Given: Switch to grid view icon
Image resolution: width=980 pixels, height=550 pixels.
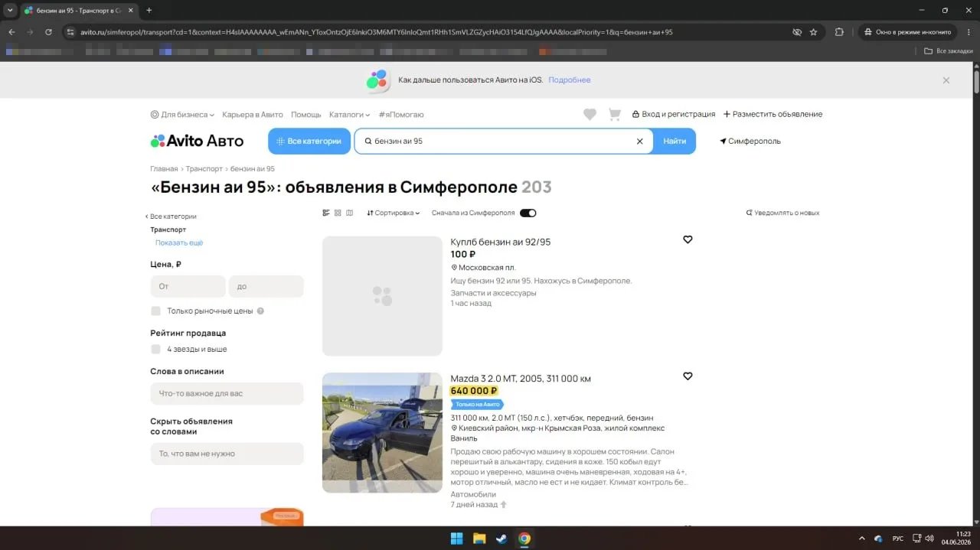Looking at the screenshot, I should [x=338, y=213].
